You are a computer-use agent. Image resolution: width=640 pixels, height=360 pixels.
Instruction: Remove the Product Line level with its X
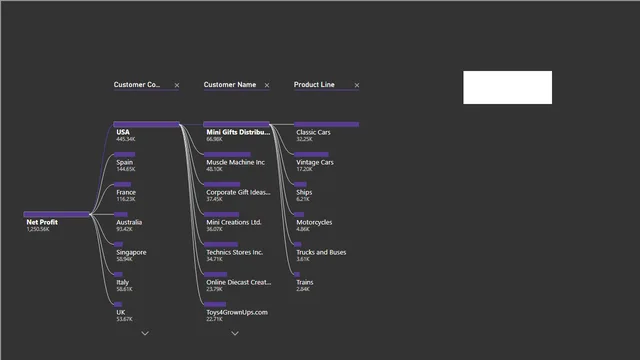[x=357, y=85]
